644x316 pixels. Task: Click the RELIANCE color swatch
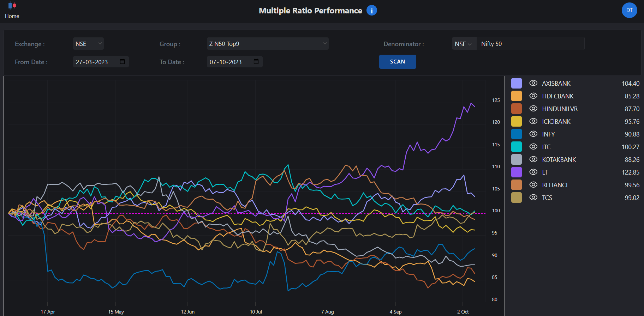(x=516, y=185)
